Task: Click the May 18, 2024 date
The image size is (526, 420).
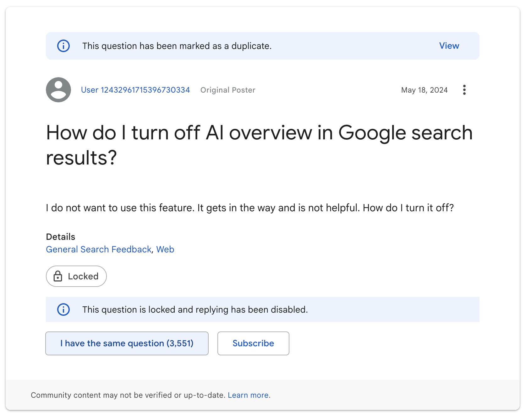Action: (x=424, y=90)
